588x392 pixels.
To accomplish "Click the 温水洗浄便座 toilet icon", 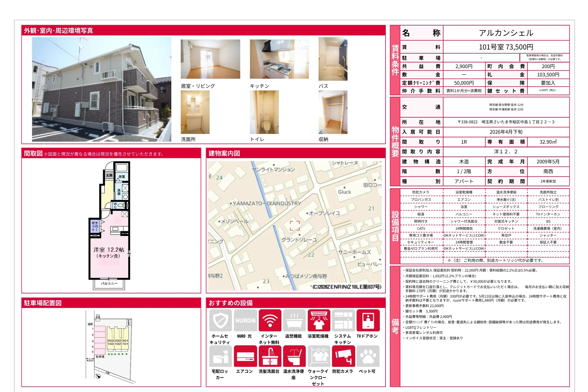I will click(x=294, y=356).
